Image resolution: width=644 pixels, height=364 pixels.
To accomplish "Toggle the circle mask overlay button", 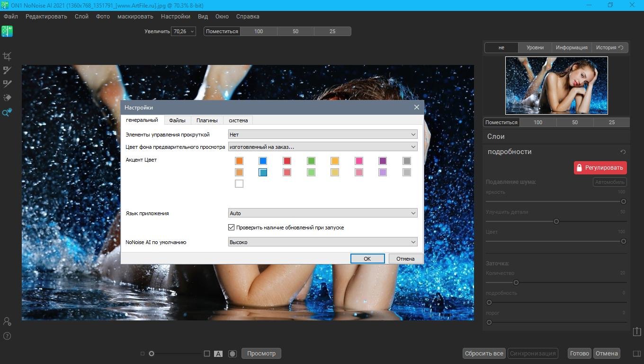I will 233,354.
